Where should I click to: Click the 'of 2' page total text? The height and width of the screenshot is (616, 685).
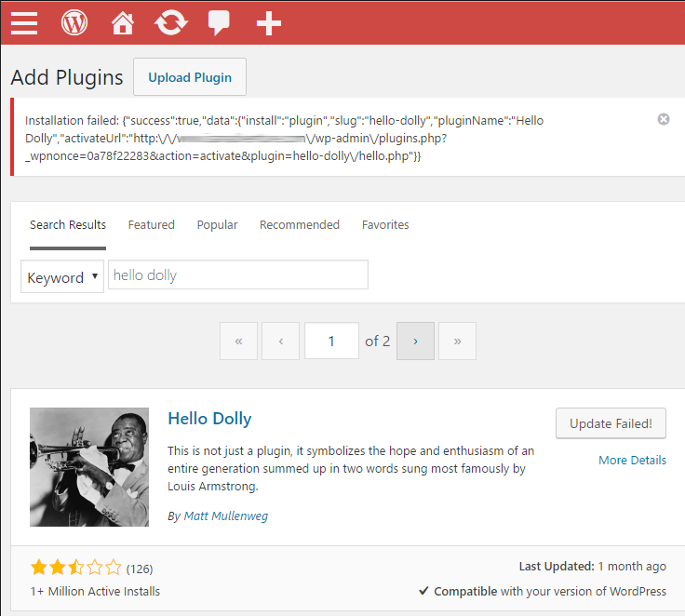(x=378, y=341)
